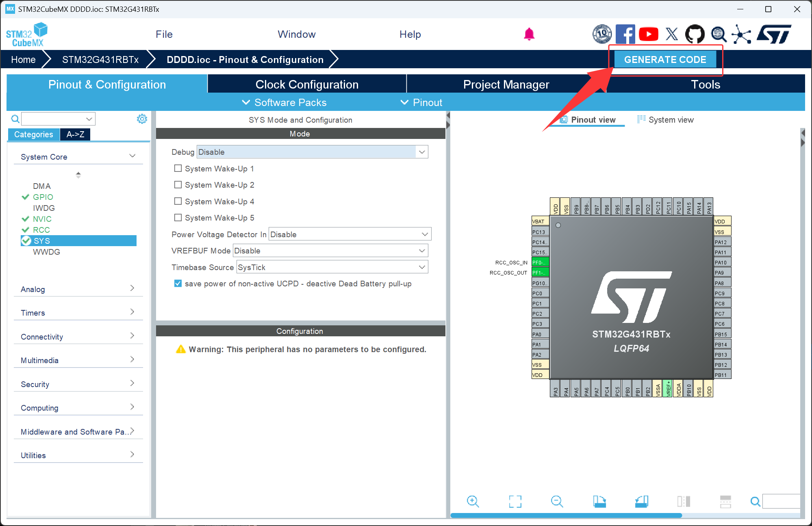Screen dimensions: 812x526
Task: Select the RCC peripheral in System Core
Action: pos(41,230)
